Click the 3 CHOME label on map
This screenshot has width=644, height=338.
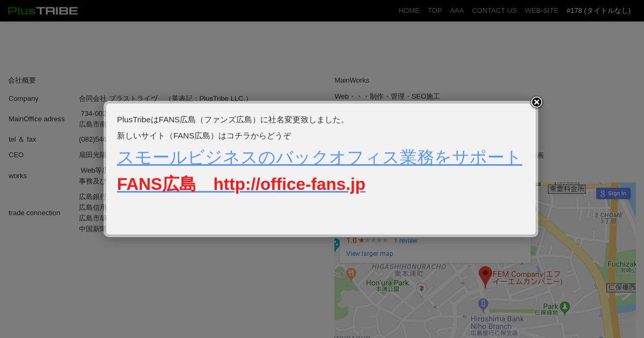609,215
